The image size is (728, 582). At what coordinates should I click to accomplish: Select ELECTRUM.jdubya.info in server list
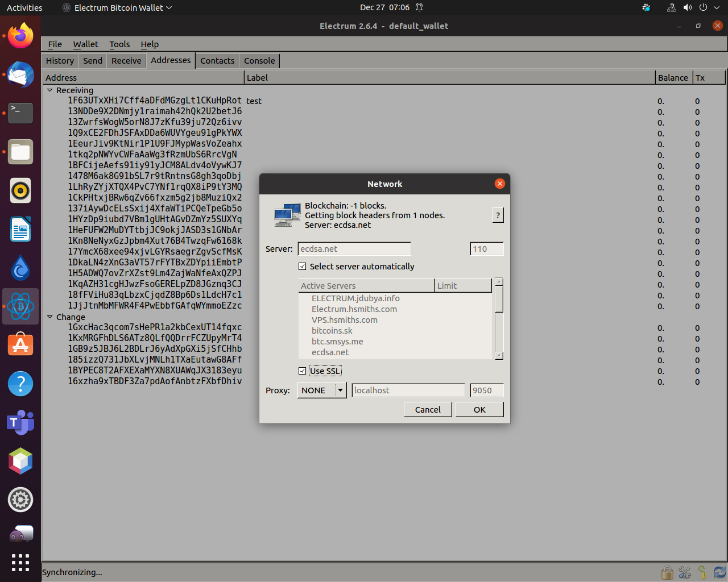point(355,298)
